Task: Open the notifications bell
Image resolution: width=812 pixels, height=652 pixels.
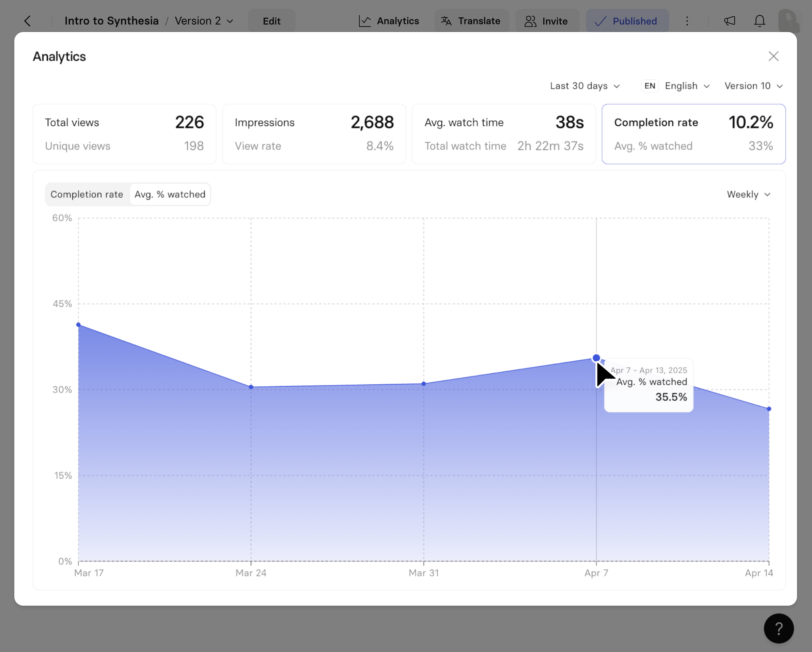Action: pos(759,21)
